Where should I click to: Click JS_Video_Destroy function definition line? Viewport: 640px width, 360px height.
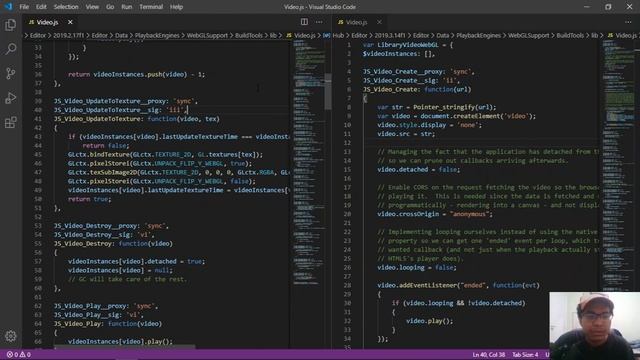(113, 244)
